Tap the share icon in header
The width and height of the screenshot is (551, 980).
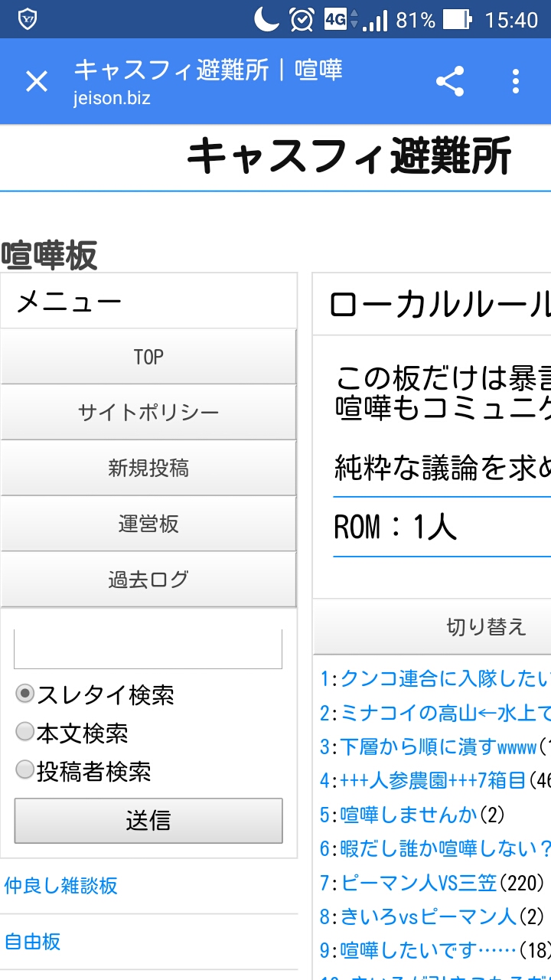tap(450, 81)
